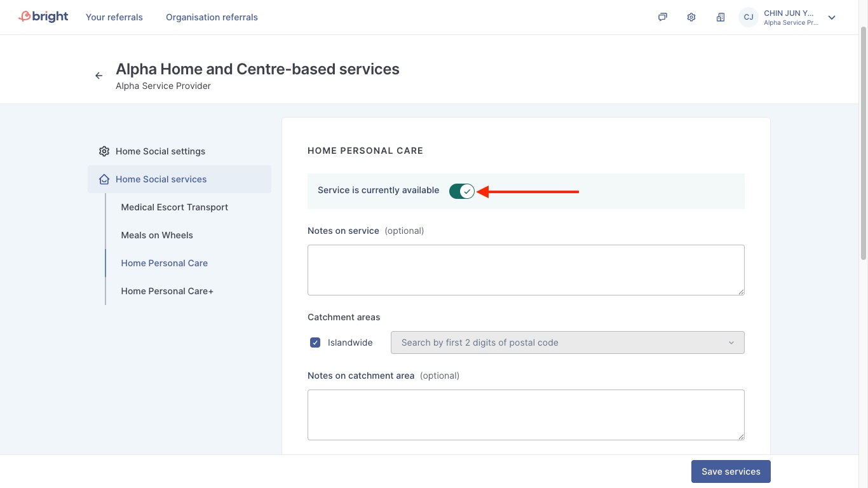The image size is (868, 488).
Task: Click the Home Social services house icon
Action: (104, 179)
